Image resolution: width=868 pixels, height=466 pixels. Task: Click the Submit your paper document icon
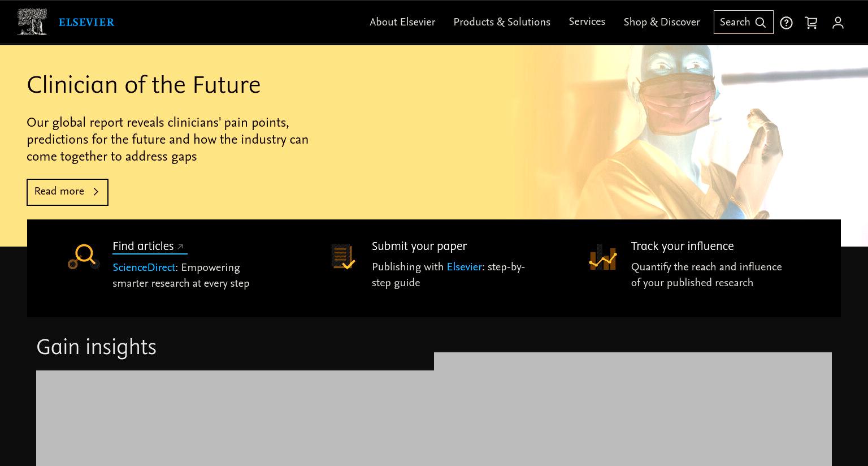(343, 256)
